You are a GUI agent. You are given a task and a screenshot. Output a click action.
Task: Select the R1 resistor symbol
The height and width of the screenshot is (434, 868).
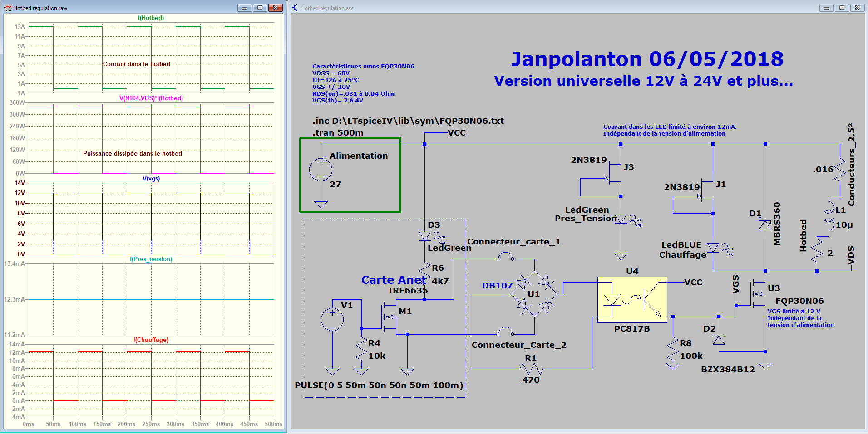[531, 369]
